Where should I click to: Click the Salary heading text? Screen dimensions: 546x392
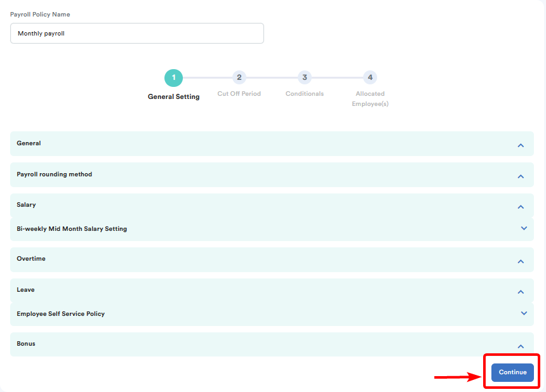point(26,205)
